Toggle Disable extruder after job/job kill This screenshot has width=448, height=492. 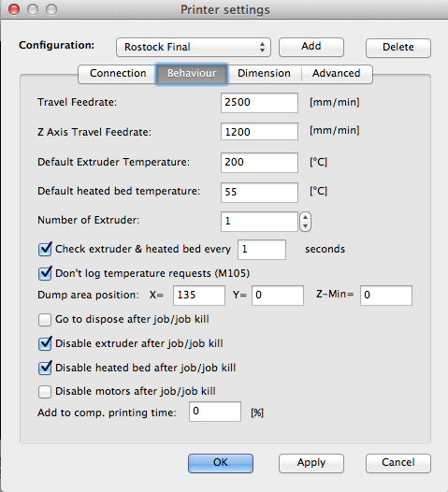[45, 343]
